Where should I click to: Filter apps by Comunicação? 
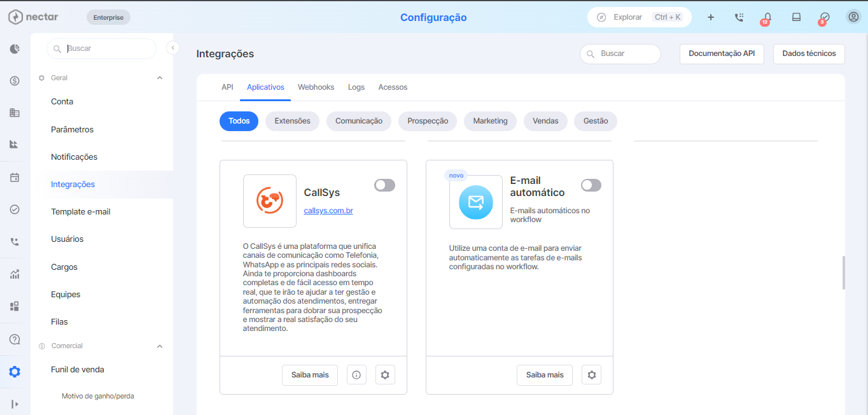[359, 121]
